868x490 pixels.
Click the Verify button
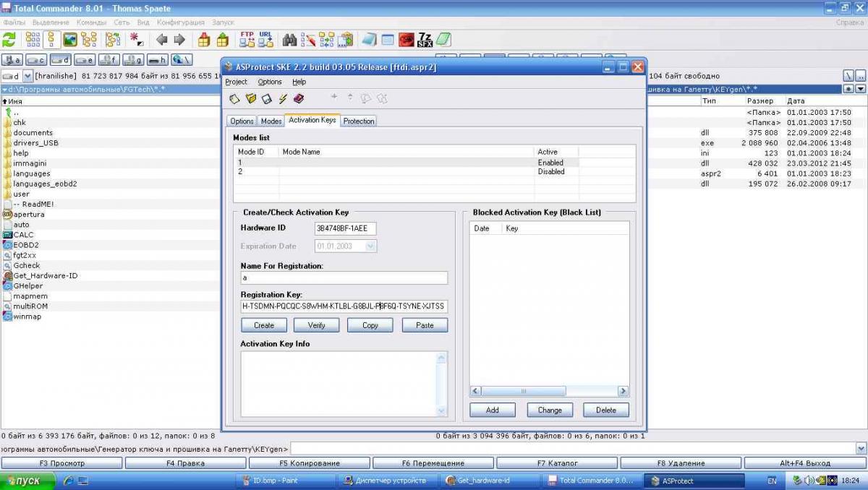pyautogui.click(x=317, y=325)
